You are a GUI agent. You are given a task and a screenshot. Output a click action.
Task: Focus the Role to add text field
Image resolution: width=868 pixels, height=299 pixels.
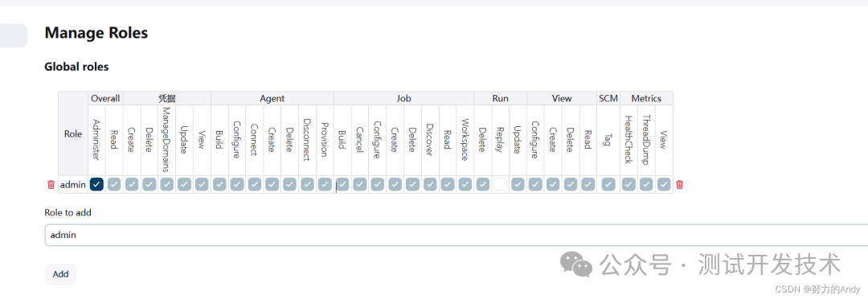click(x=457, y=235)
